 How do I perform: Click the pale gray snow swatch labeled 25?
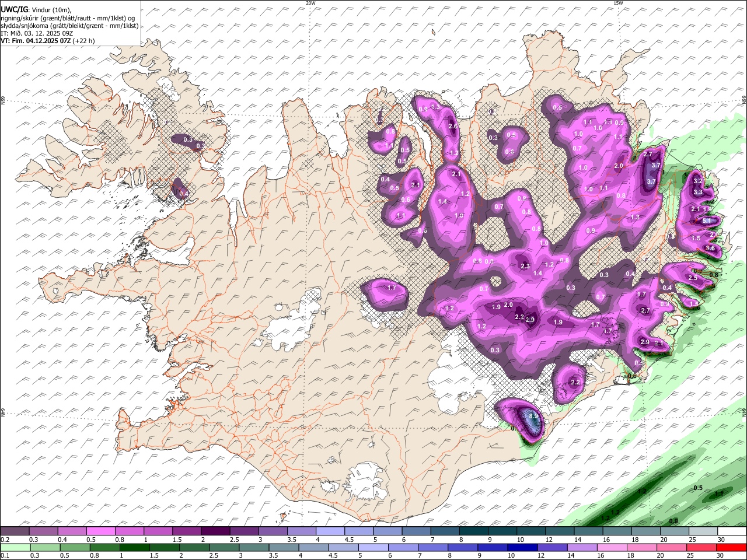703,531
